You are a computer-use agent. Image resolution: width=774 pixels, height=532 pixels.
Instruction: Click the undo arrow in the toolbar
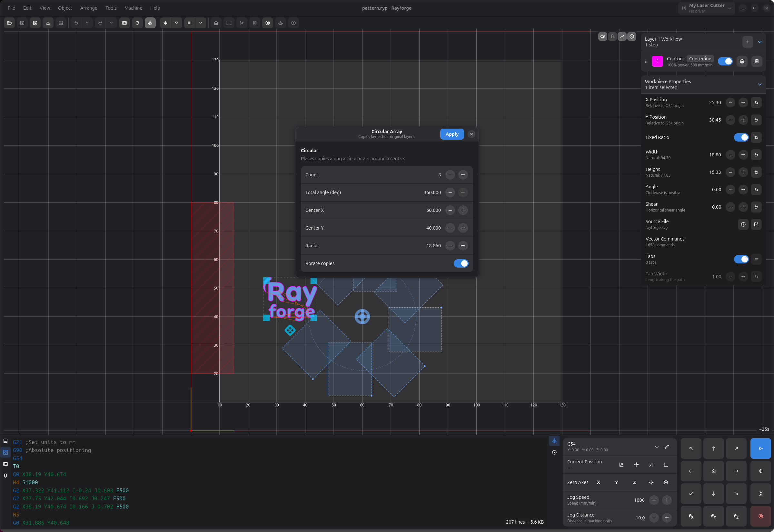tap(76, 23)
